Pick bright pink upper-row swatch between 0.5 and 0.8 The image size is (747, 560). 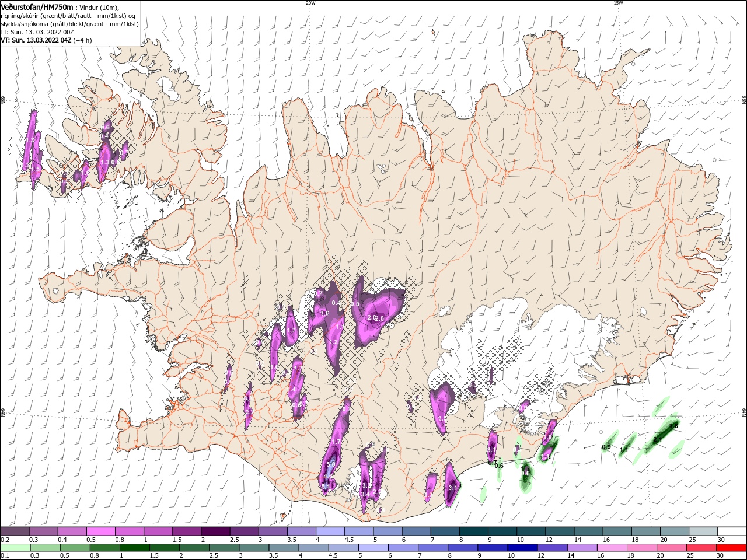[100, 531]
